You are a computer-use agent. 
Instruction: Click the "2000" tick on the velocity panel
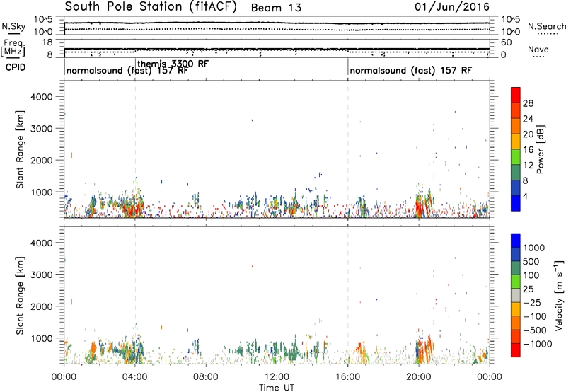(x=41, y=306)
